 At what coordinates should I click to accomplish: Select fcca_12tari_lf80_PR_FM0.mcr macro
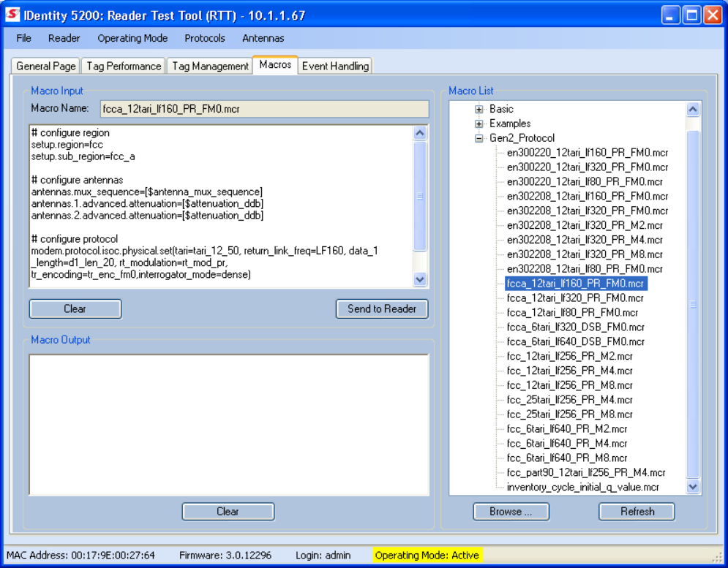572,312
